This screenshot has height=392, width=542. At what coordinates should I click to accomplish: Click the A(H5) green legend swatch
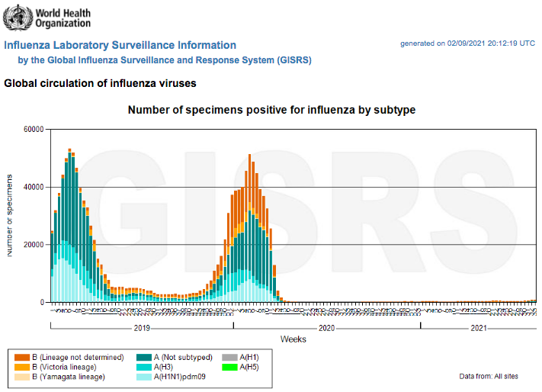[x=230, y=367]
